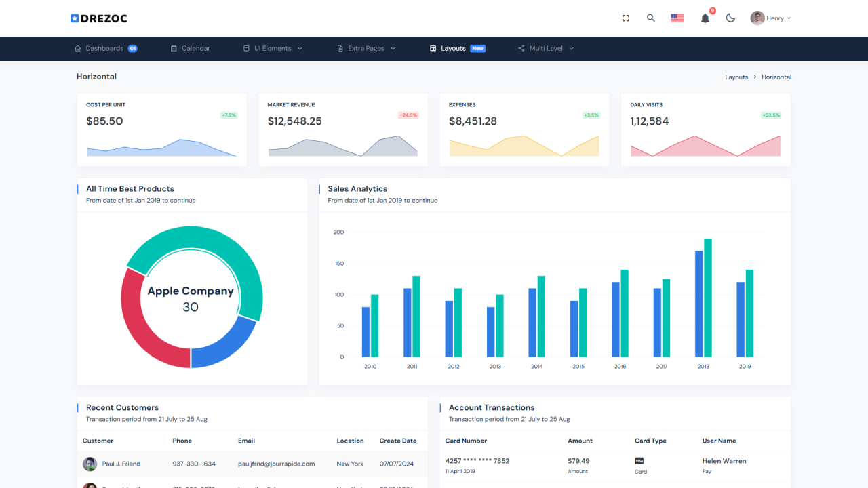The height and width of the screenshot is (488, 868).
Task: Click Visa card icon in transactions
Action: [639, 461]
